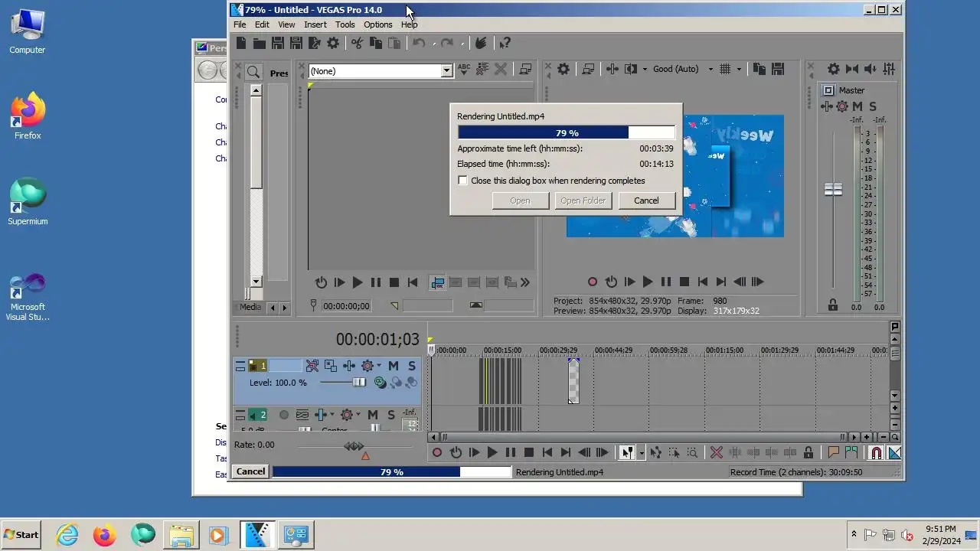Open Firefox from the taskbar
Image resolution: width=980 pixels, height=551 pixels.
point(105,534)
